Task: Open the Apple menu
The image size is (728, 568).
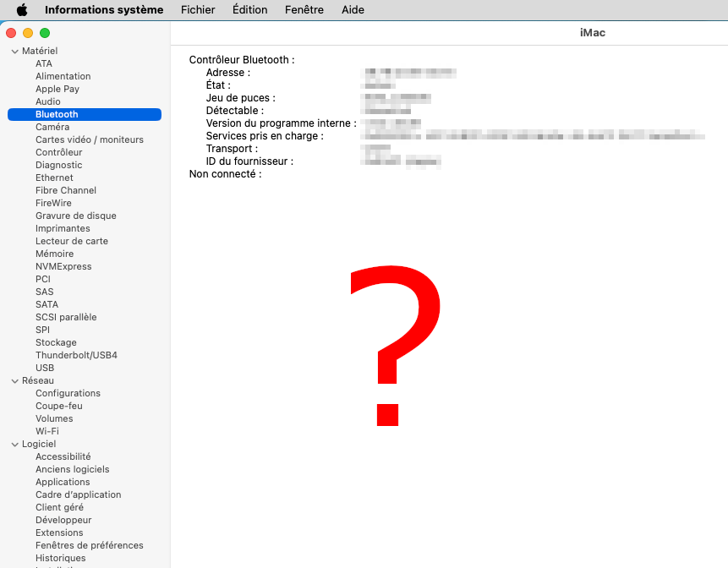Action: point(22,10)
